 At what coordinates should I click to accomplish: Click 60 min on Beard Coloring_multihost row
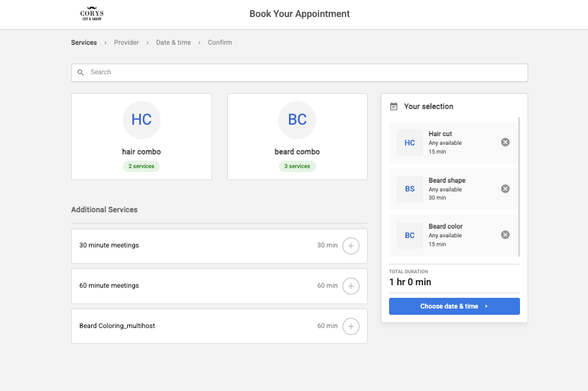[327, 326]
